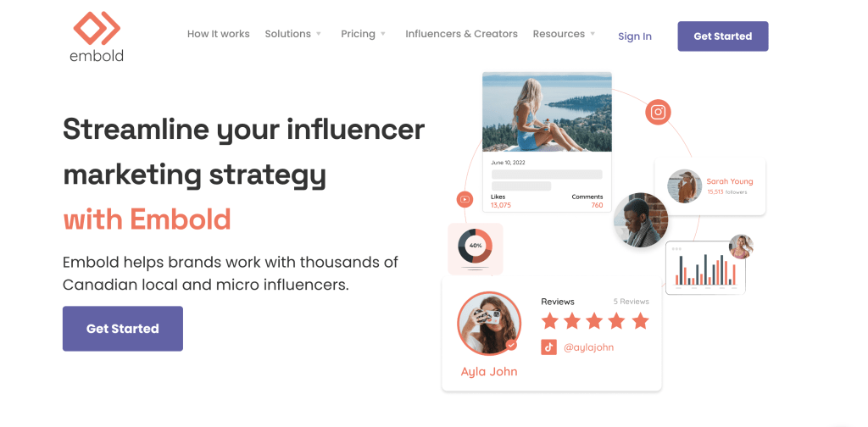This screenshot has height=427, width=868.
Task: Go to Influencers & Creators page
Action: click(461, 34)
